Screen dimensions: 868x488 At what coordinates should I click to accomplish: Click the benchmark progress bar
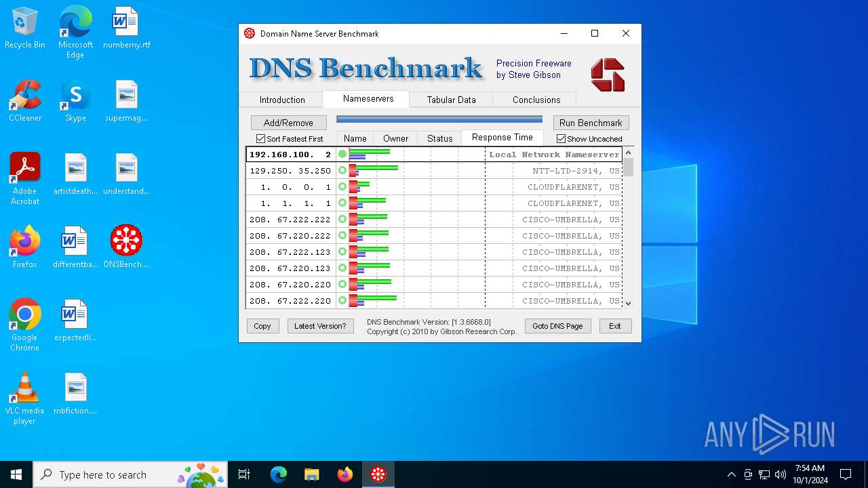[439, 120]
